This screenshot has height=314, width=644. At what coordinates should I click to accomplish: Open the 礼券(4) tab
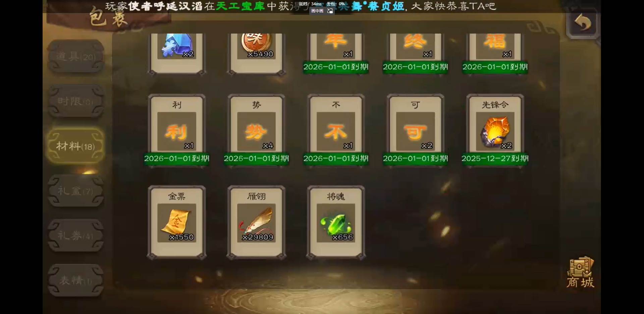(76, 235)
